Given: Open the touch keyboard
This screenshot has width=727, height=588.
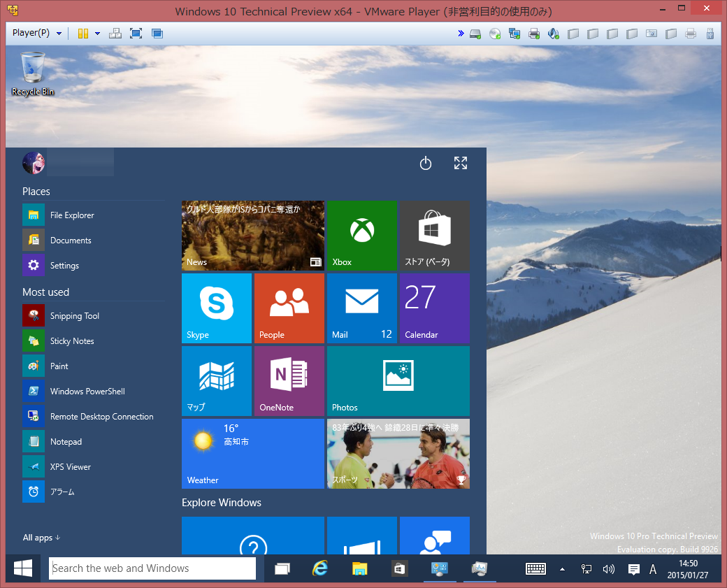Looking at the screenshot, I should click(535, 569).
